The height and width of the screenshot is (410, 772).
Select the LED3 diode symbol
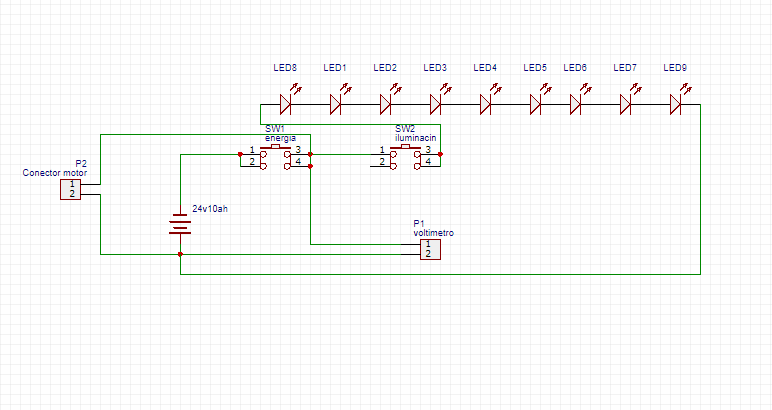pos(435,103)
